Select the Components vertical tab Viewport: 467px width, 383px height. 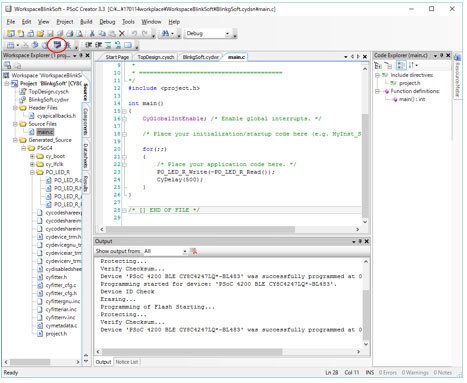tap(86, 122)
